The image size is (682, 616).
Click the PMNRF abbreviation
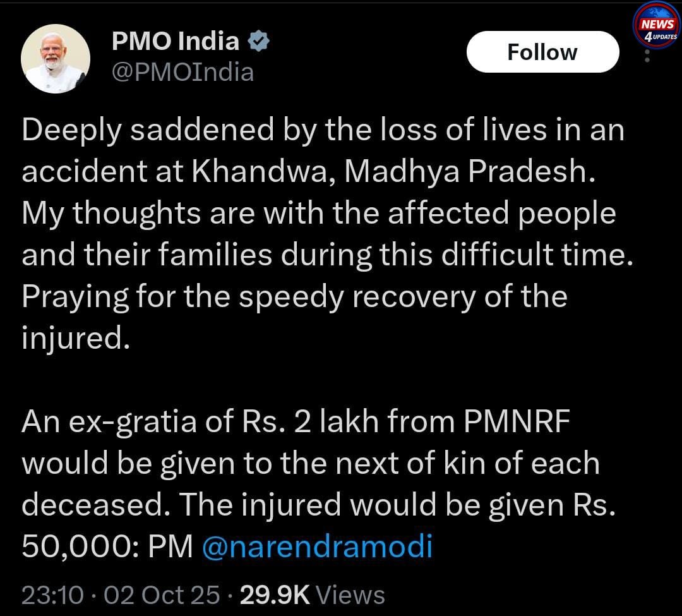[517, 422]
